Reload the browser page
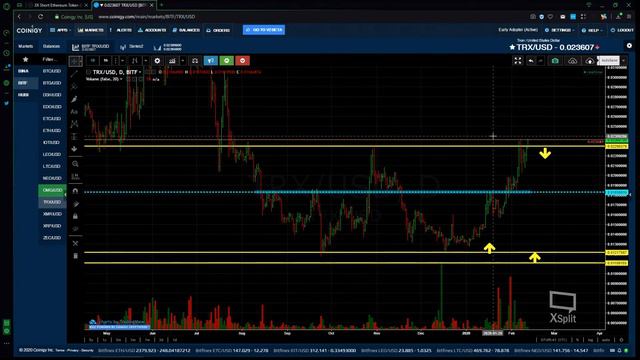640x360 pixels. 40,17
